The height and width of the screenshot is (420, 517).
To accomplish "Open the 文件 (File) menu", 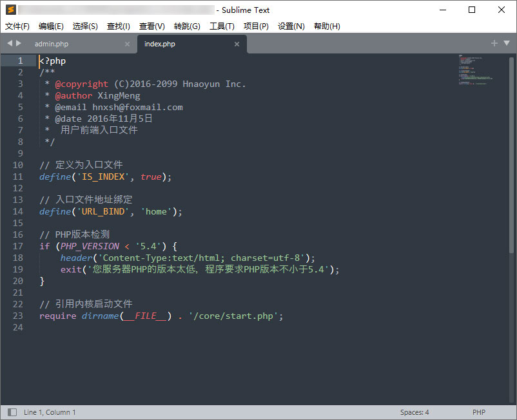I will 17,26.
